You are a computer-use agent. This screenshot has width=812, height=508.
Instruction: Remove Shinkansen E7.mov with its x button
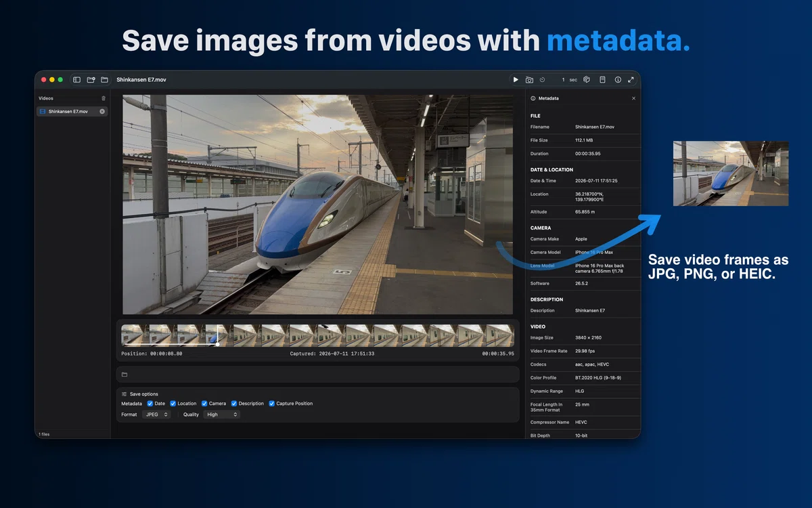tap(102, 111)
